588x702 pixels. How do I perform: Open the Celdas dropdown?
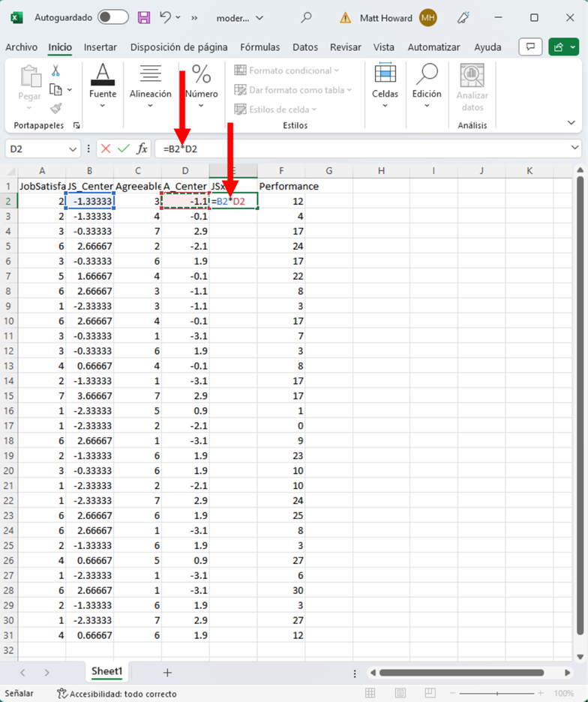(385, 87)
